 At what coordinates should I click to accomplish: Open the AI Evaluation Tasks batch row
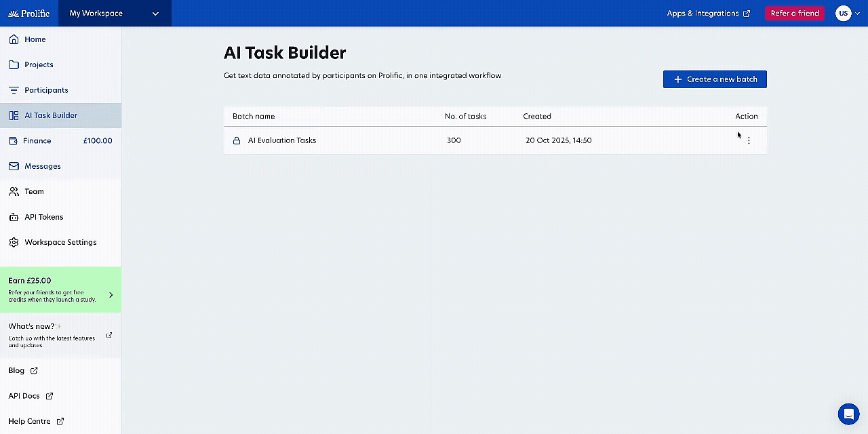pyautogui.click(x=282, y=140)
